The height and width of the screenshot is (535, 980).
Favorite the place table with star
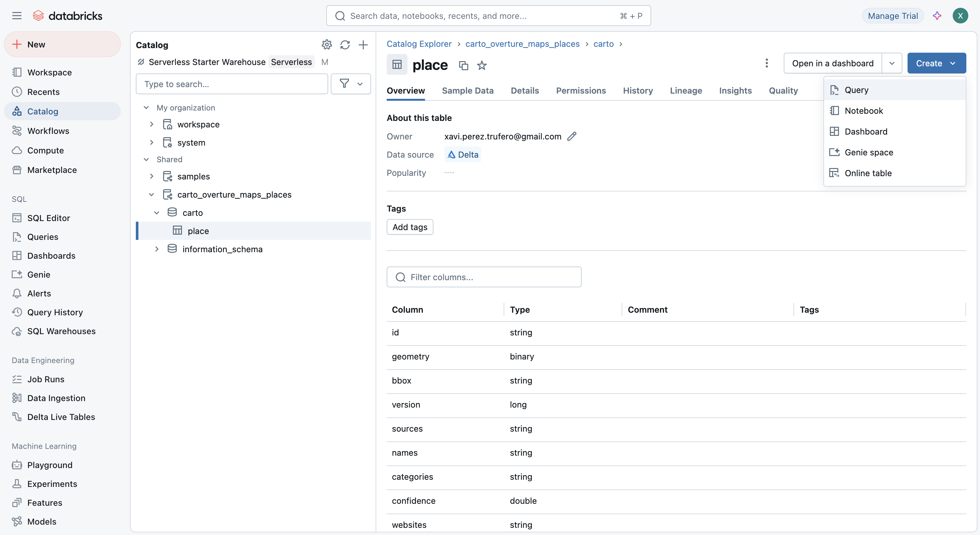pyautogui.click(x=482, y=65)
